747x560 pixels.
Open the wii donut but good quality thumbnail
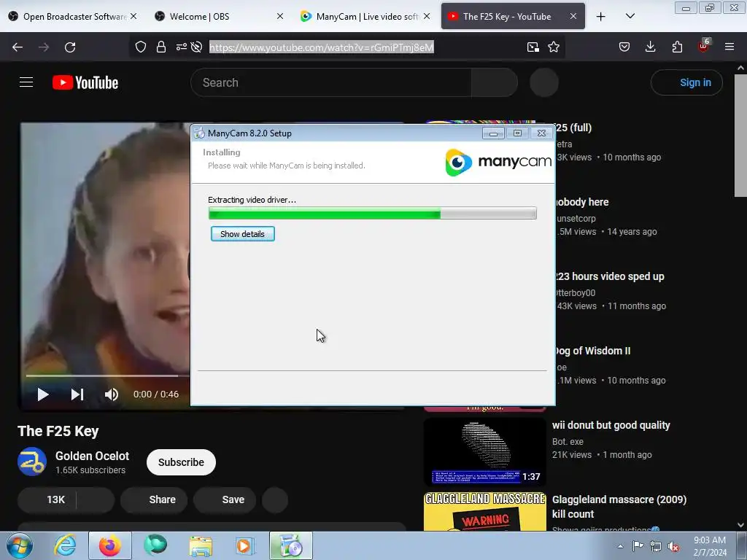pyautogui.click(x=485, y=452)
